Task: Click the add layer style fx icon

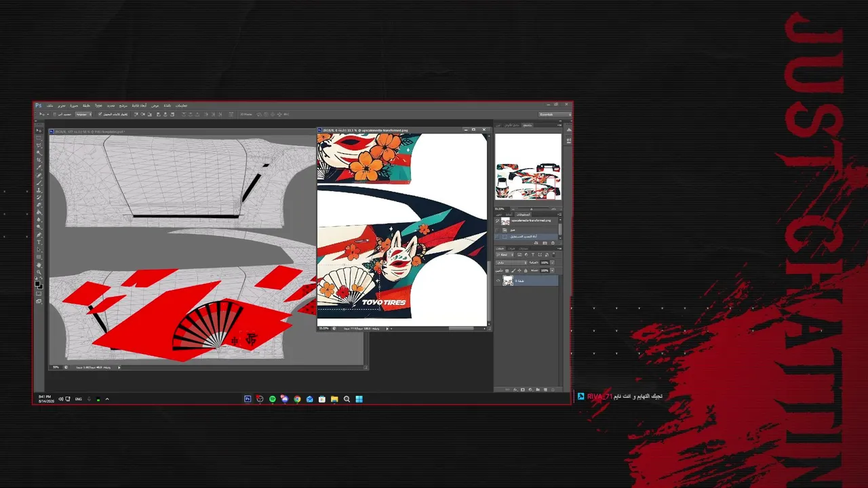Action: (515, 390)
